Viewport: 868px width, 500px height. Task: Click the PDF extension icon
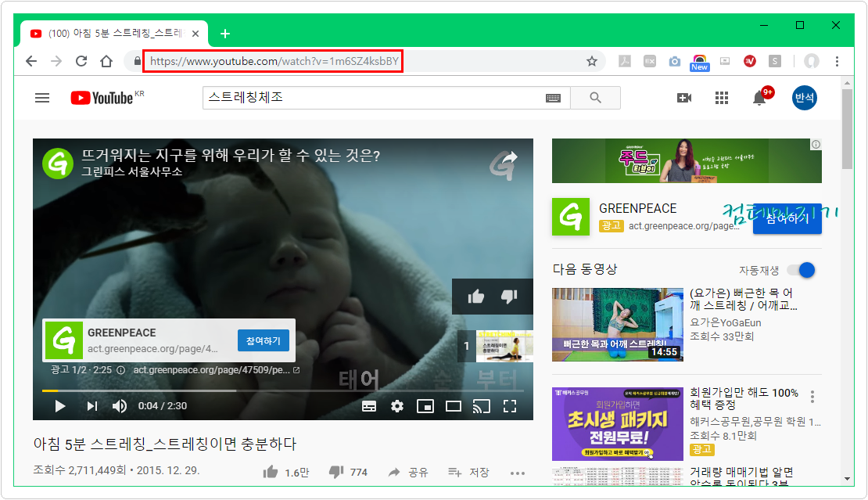pyautogui.click(x=625, y=62)
